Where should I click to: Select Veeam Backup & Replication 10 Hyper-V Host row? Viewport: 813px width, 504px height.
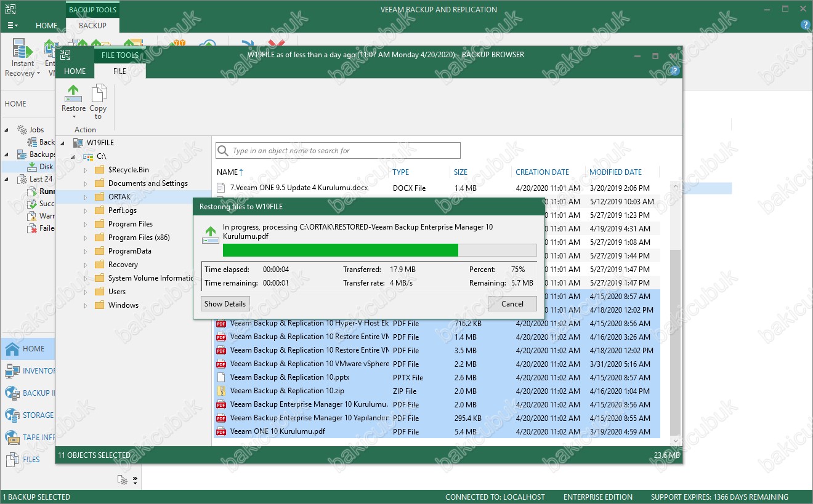pos(437,323)
